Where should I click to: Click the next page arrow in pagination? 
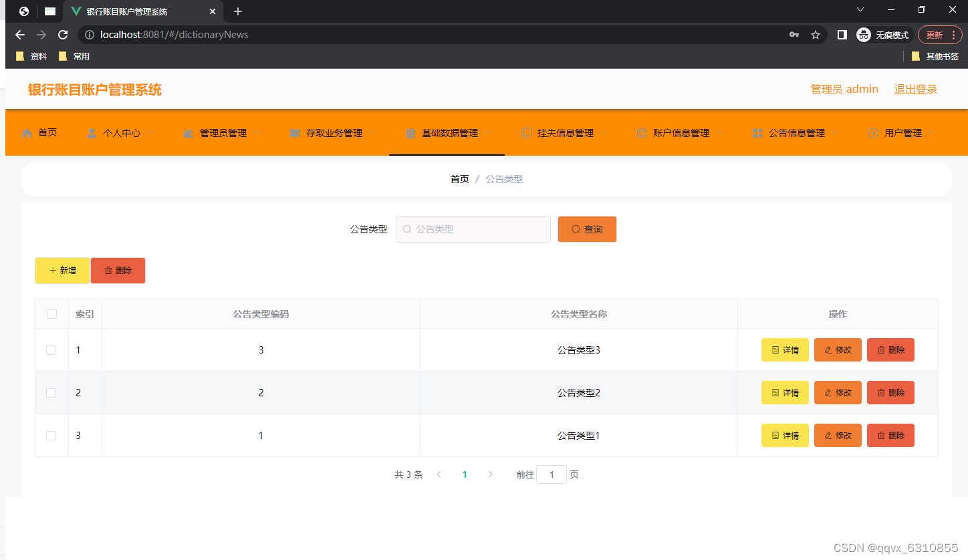[x=491, y=474]
